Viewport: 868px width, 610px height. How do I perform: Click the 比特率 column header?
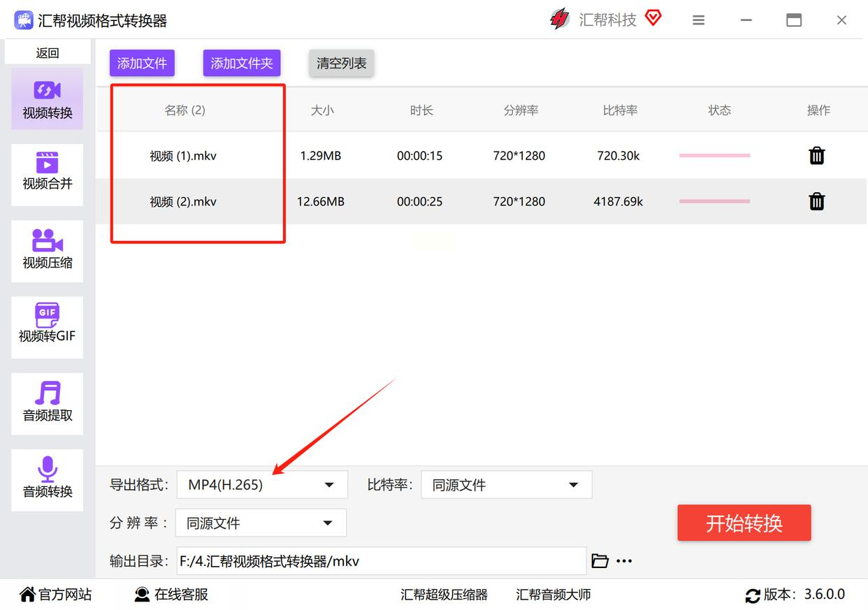620,110
